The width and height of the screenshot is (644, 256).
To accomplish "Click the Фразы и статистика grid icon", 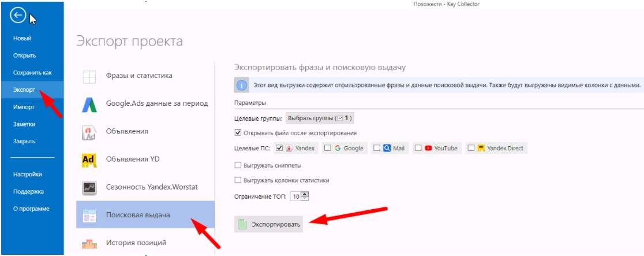I will 89,77.
